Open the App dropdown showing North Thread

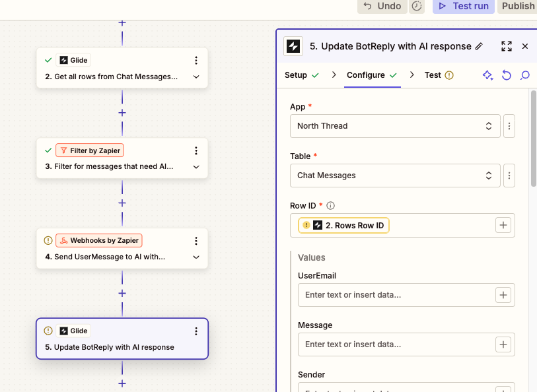pyautogui.click(x=394, y=125)
